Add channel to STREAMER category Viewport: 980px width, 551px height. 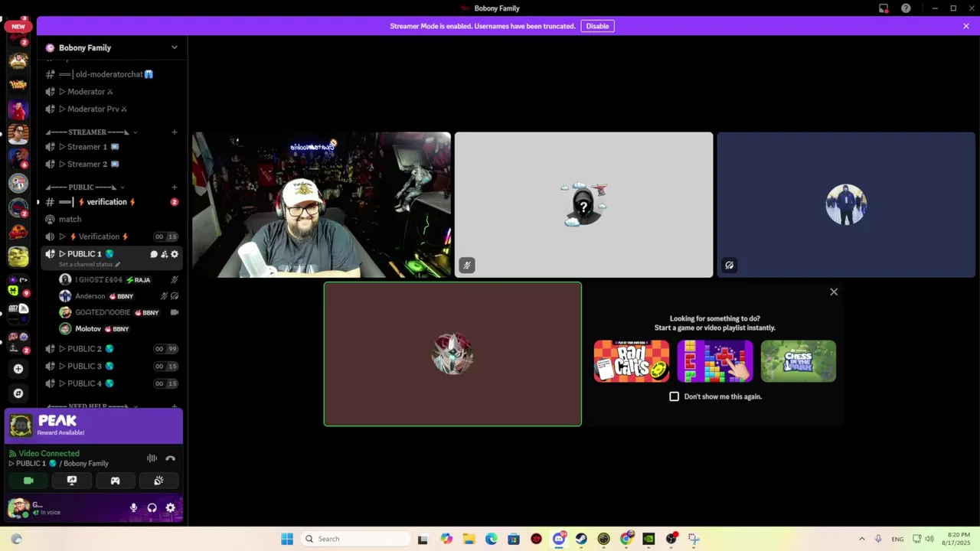pyautogui.click(x=174, y=132)
